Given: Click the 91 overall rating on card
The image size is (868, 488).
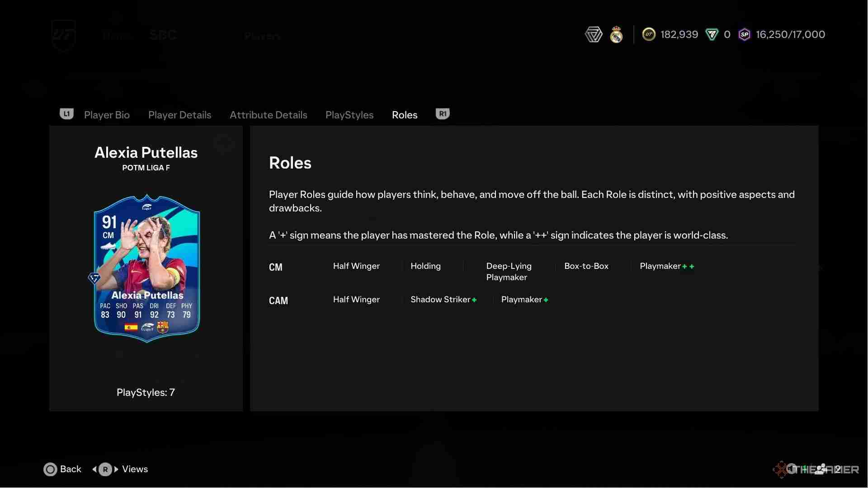Looking at the screenshot, I should tap(109, 222).
